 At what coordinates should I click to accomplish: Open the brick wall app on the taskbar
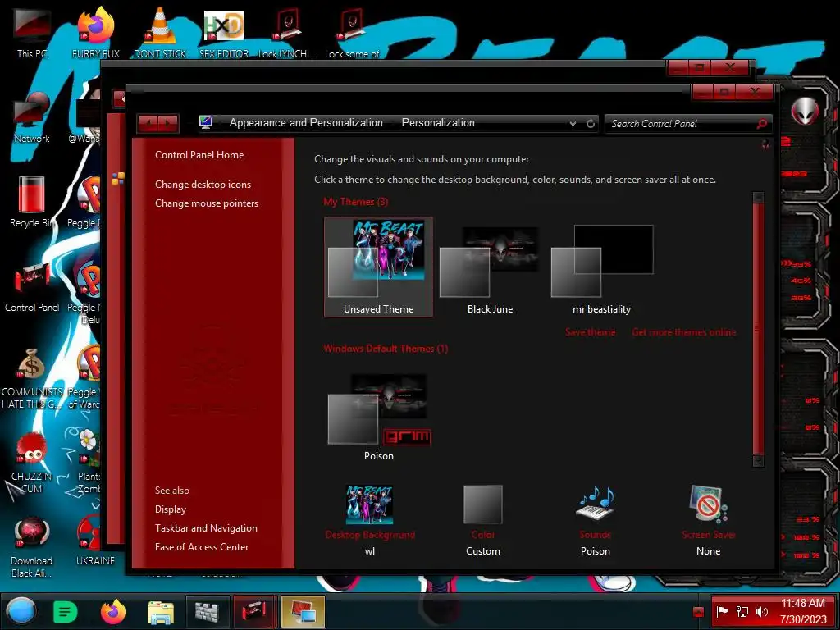[x=208, y=611]
